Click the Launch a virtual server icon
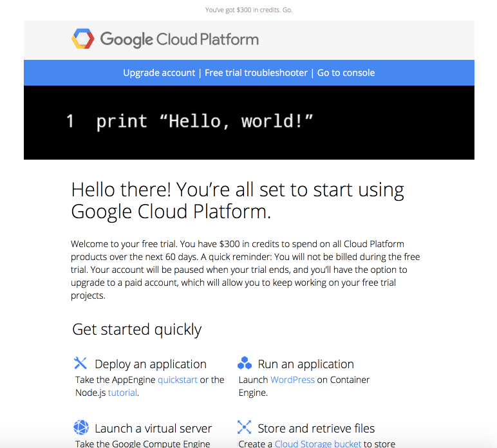The width and height of the screenshot is (497, 448). pos(80,427)
